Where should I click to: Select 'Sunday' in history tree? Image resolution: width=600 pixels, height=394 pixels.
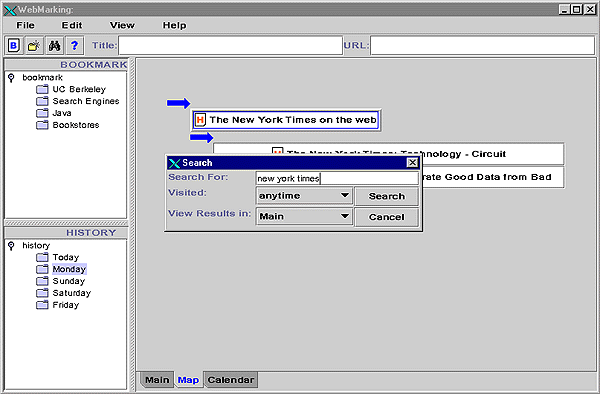69,281
